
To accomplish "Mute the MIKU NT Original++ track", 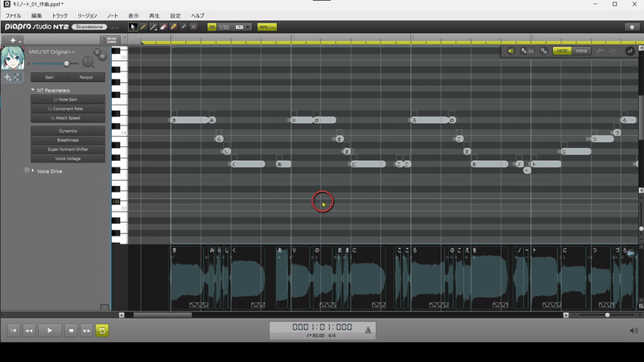I will click(103, 56).
